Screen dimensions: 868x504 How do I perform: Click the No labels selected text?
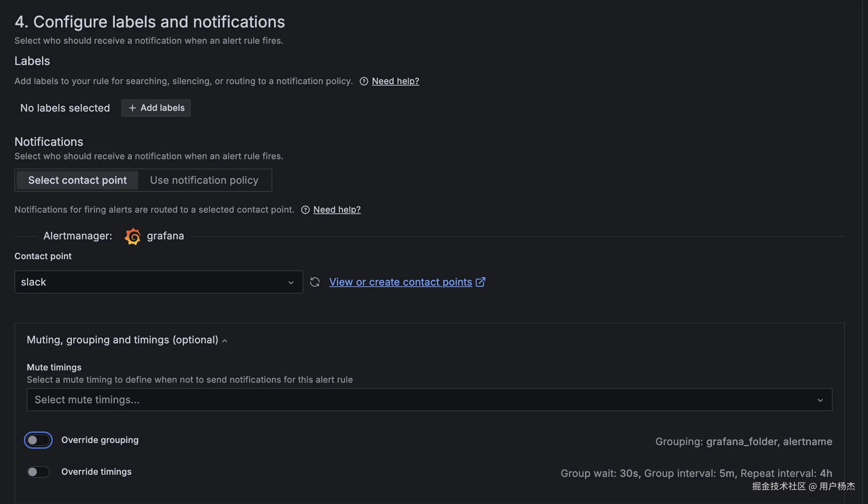pos(65,108)
